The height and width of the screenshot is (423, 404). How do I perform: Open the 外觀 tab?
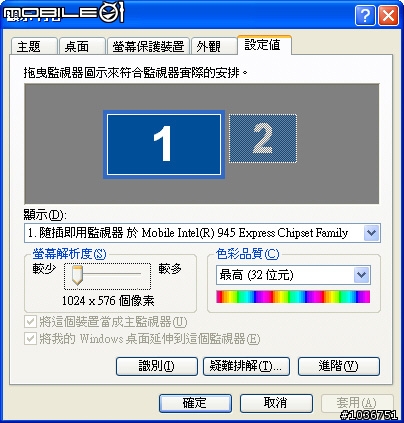pos(214,47)
